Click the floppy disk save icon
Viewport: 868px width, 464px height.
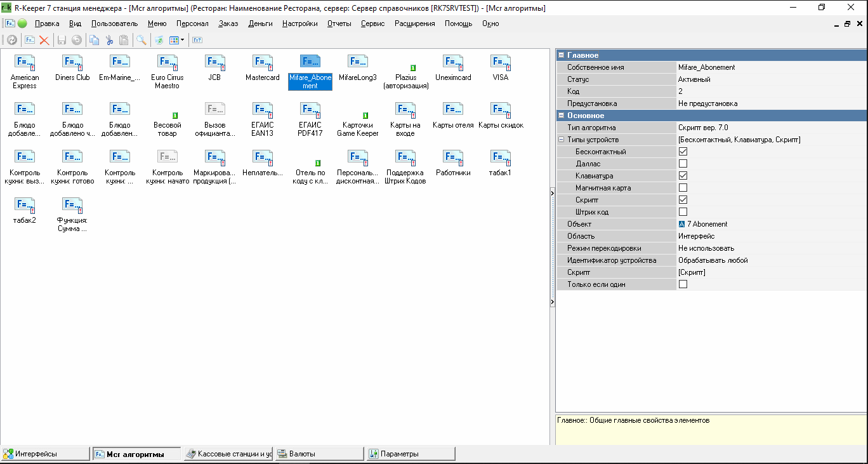pos(62,40)
